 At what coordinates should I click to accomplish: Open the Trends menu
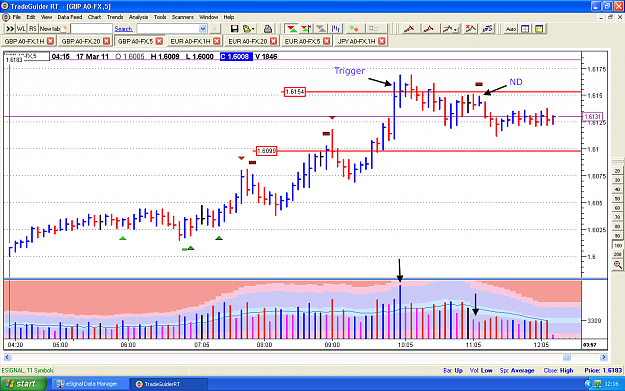coord(115,17)
